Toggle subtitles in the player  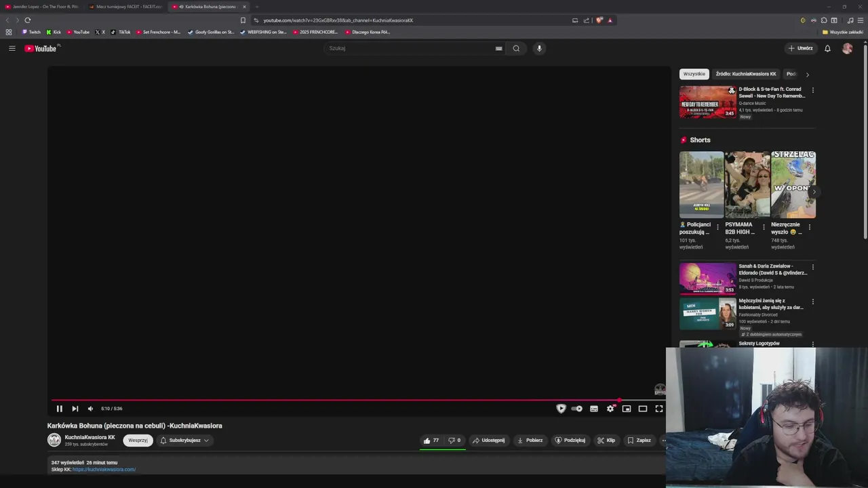point(594,409)
